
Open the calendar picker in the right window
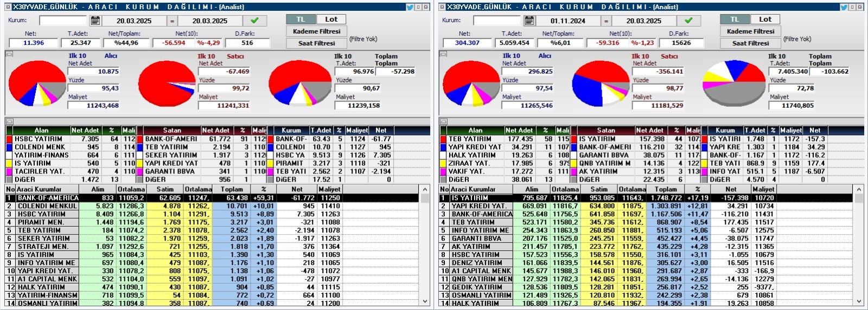[x=529, y=21]
